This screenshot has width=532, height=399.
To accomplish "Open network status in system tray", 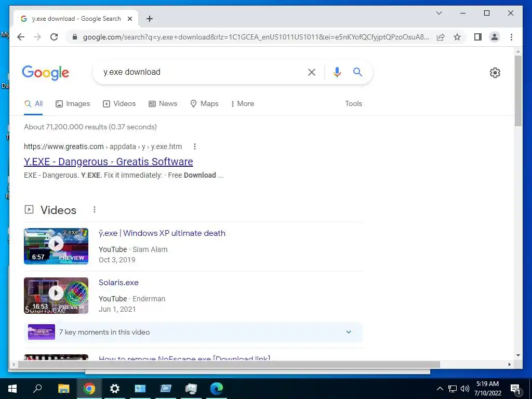I will (x=453, y=389).
